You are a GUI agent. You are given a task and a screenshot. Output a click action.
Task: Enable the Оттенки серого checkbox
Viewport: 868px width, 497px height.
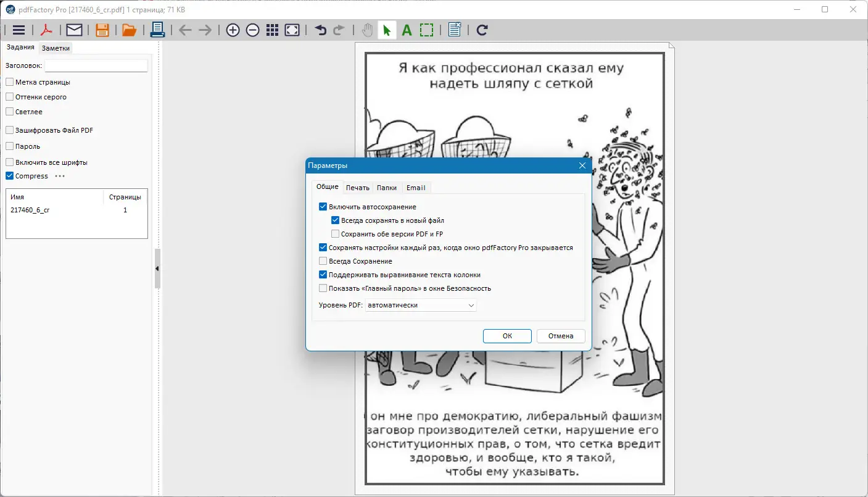click(x=10, y=97)
